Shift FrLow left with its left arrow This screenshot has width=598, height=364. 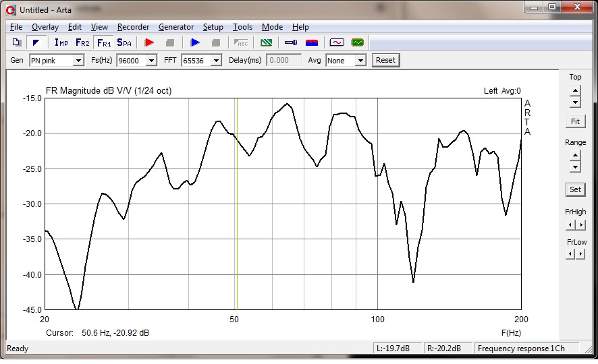tap(570, 254)
